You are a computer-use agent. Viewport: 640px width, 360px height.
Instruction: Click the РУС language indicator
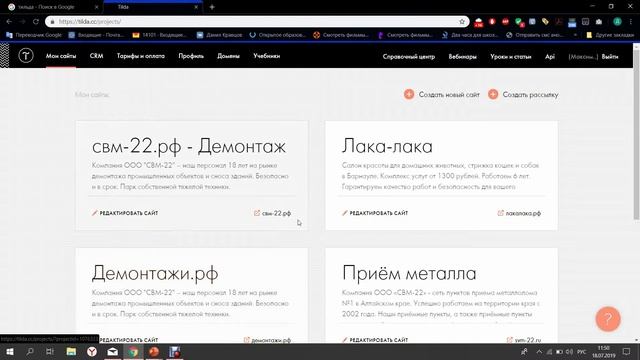point(582,351)
